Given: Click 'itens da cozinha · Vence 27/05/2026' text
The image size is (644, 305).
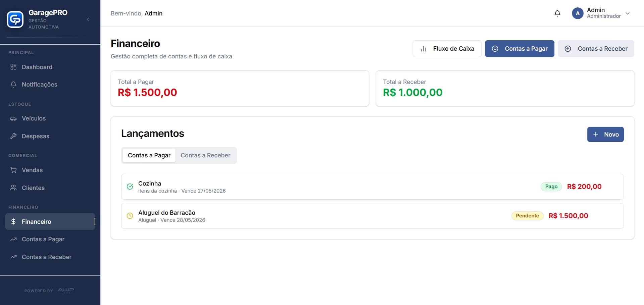Looking at the screenshot, I should [182, 191].
